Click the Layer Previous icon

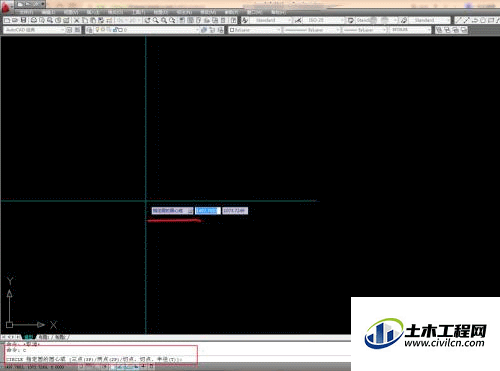212,30
